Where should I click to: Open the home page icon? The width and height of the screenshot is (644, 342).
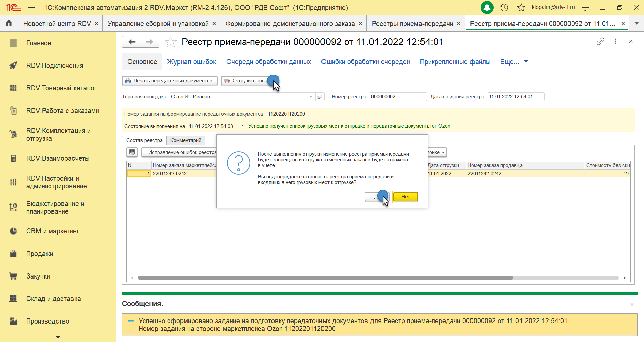coord(9,23)
